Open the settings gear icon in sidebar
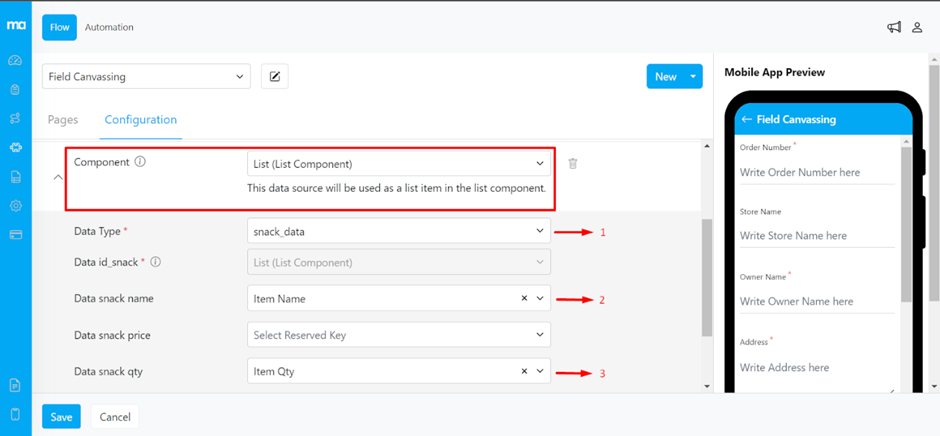 [x=15, y=206]
